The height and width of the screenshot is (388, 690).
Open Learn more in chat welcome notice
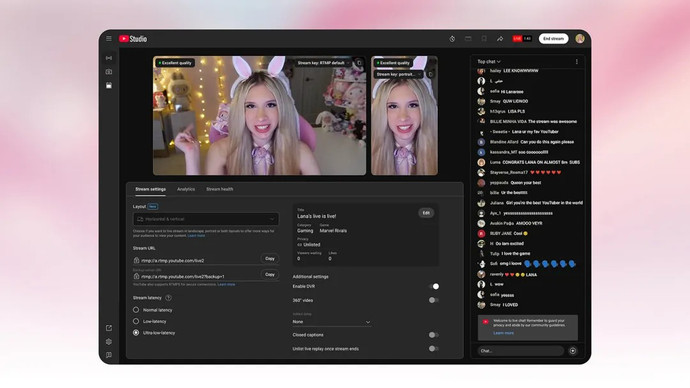[503, 333]
